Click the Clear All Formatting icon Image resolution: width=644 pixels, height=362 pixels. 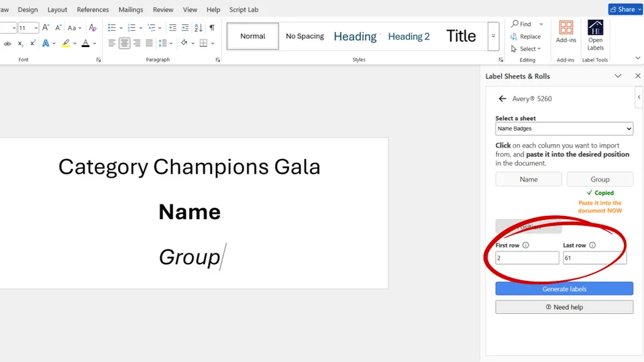pos(93,27)
